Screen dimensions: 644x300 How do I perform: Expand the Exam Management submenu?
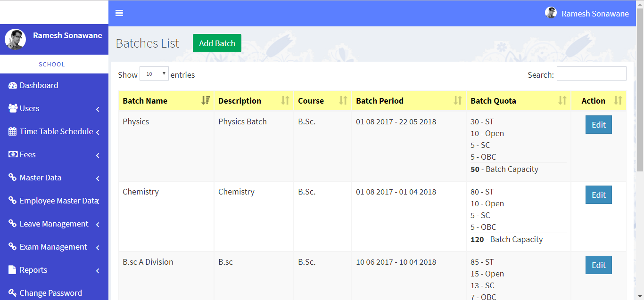click(98, 247)
